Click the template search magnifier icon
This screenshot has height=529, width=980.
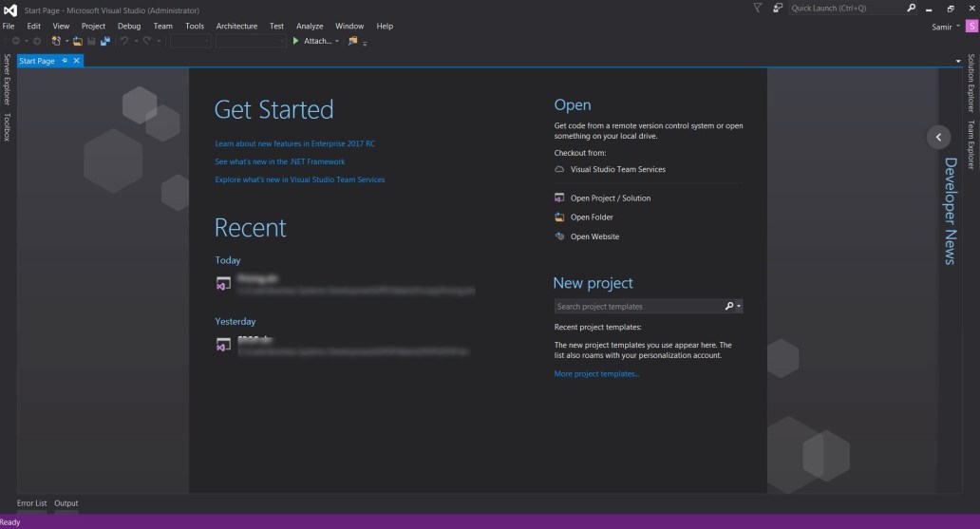click(x=728, y=307)
